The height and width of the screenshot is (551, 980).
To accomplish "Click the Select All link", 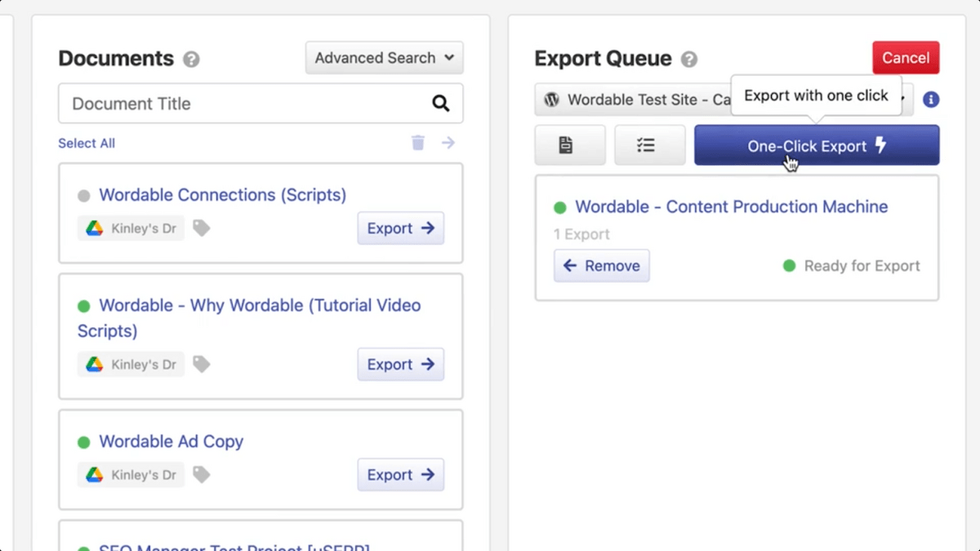I will pos(87,143).
